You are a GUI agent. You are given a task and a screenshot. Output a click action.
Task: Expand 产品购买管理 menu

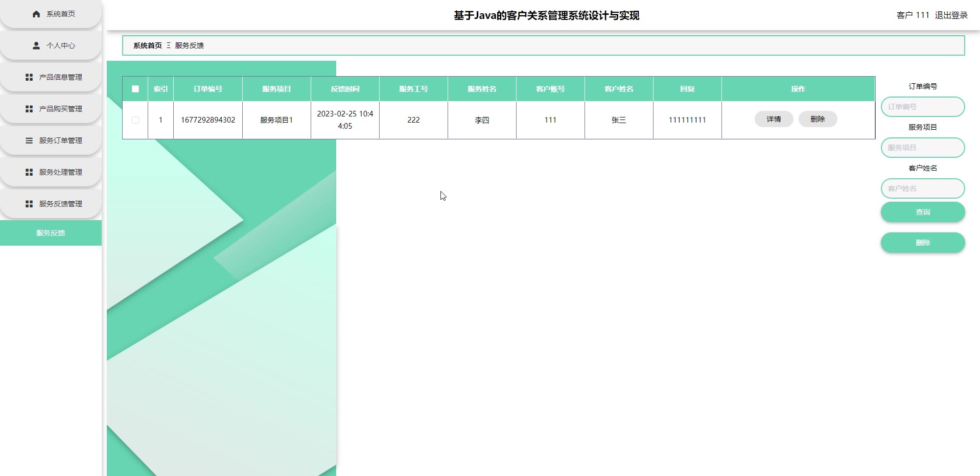click(51, 109)
